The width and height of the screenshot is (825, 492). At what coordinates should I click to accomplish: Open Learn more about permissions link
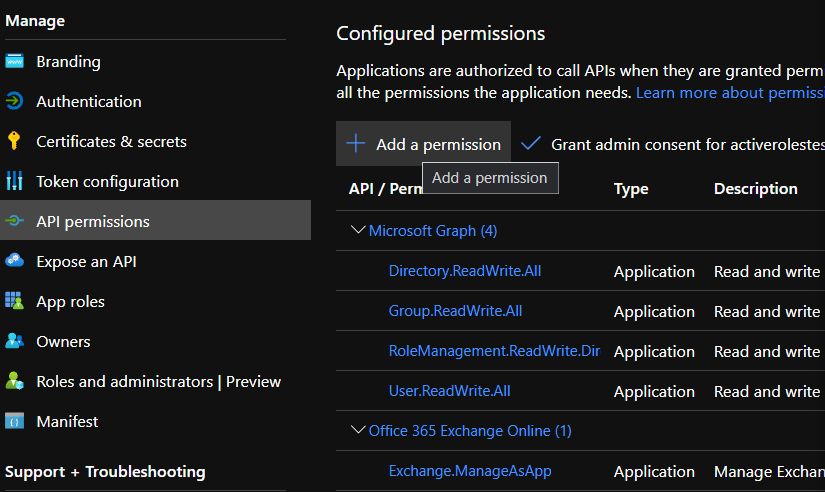730,93
